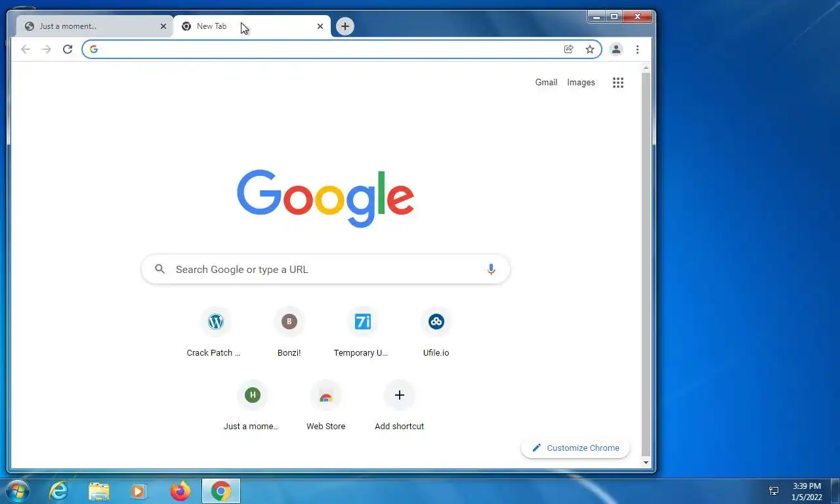Click the forward navigation arrow

(47, 49)
